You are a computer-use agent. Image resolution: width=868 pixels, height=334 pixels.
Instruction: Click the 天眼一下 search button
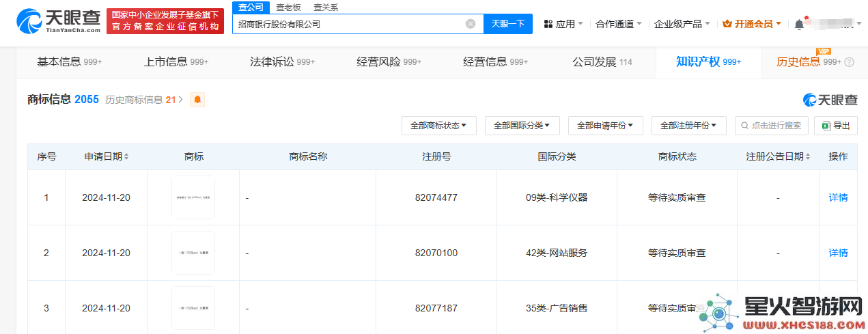point(508,24)
